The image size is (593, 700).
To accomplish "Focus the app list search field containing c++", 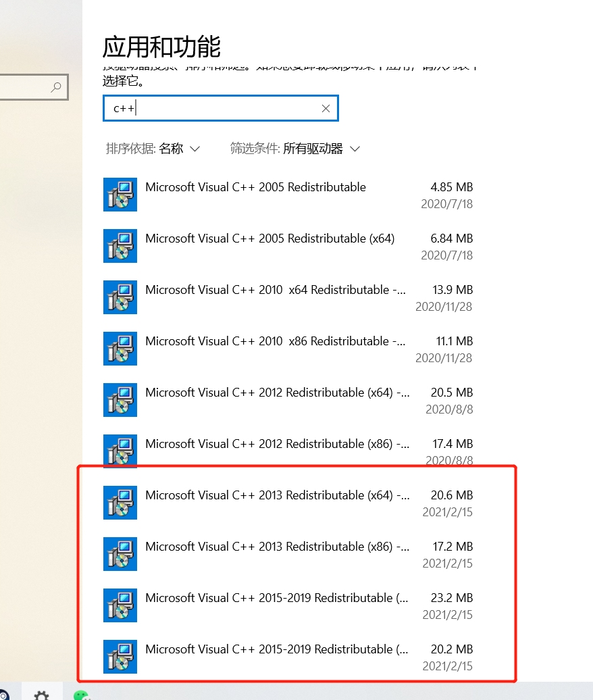I will (220, 108).
